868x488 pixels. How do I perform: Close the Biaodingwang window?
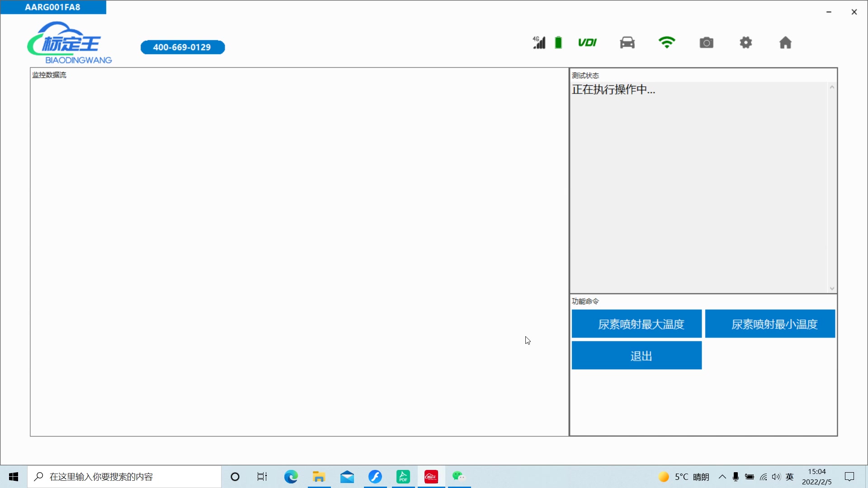(x=854, y=12)
